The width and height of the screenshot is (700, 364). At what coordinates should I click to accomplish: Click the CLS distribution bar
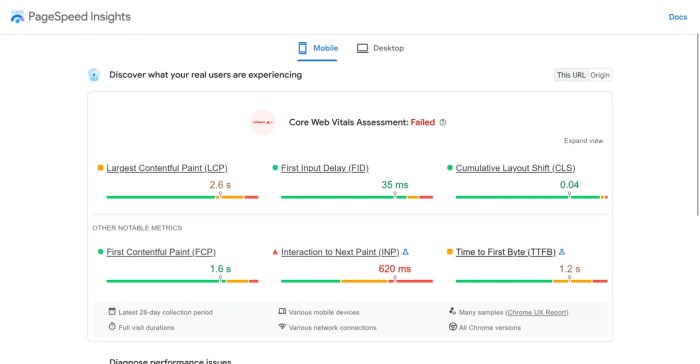(531, 197)
